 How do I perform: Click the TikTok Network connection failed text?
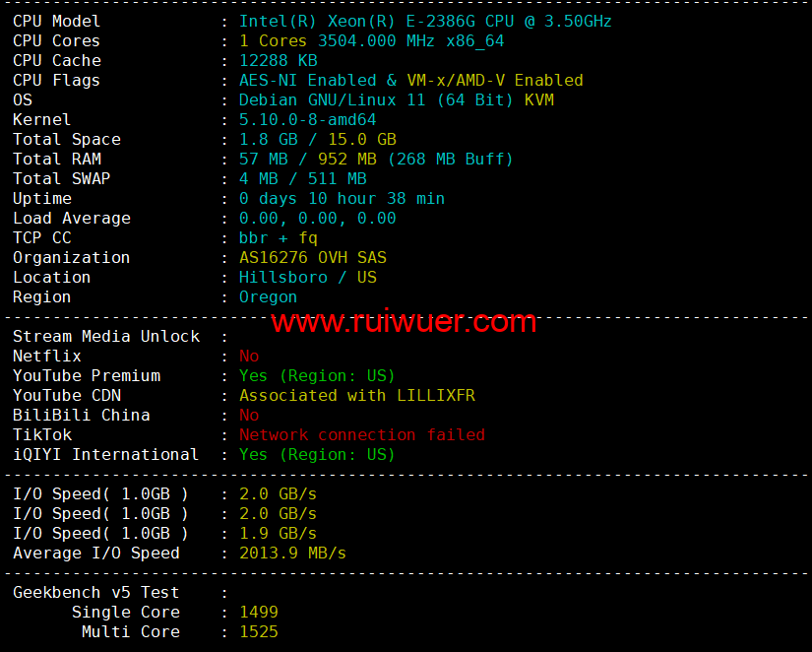(362, 435)
